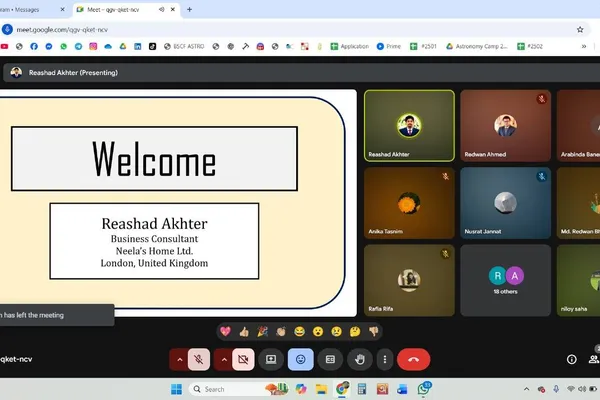Open the Astronomy Camp 2 Drive bookmark

pos(477,46)
